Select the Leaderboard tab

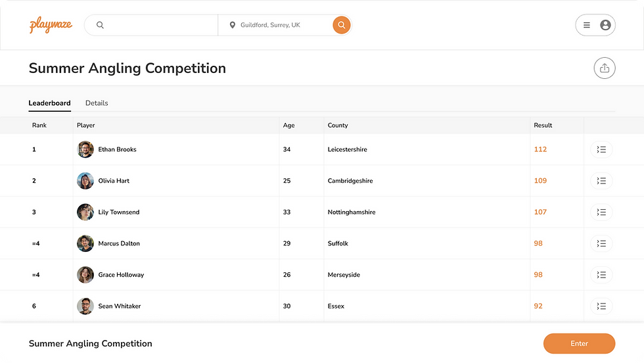49,103
